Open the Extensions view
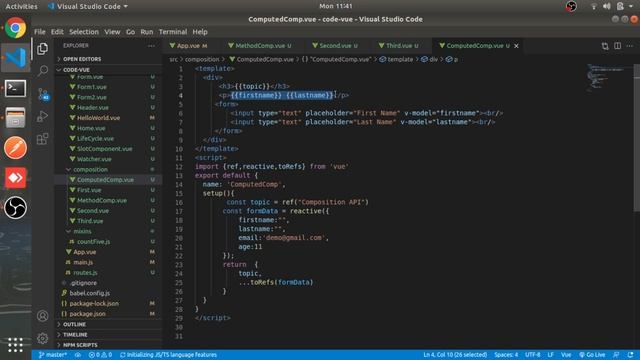This screenshot has height=360, width=640. click(42, 139)
